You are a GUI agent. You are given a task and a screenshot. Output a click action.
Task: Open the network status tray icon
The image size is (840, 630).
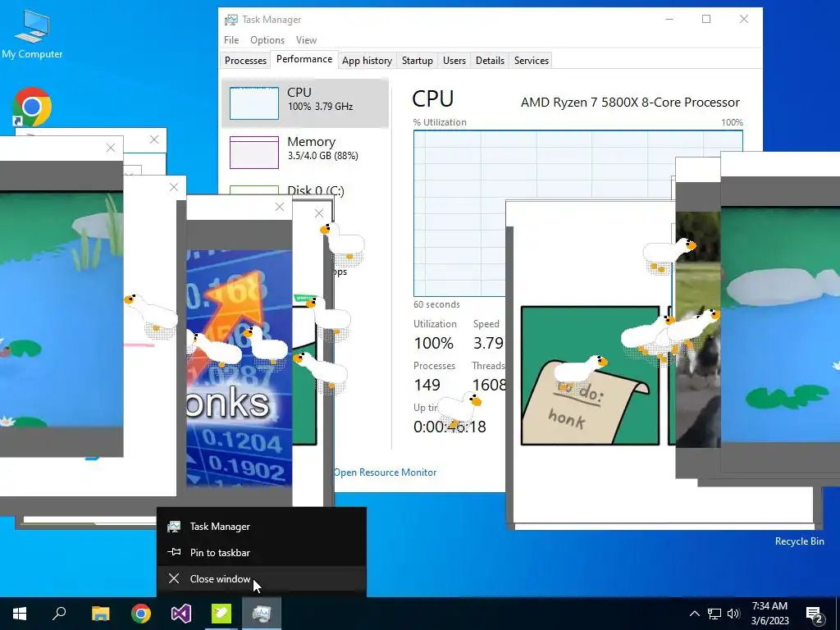coord(714,614)
